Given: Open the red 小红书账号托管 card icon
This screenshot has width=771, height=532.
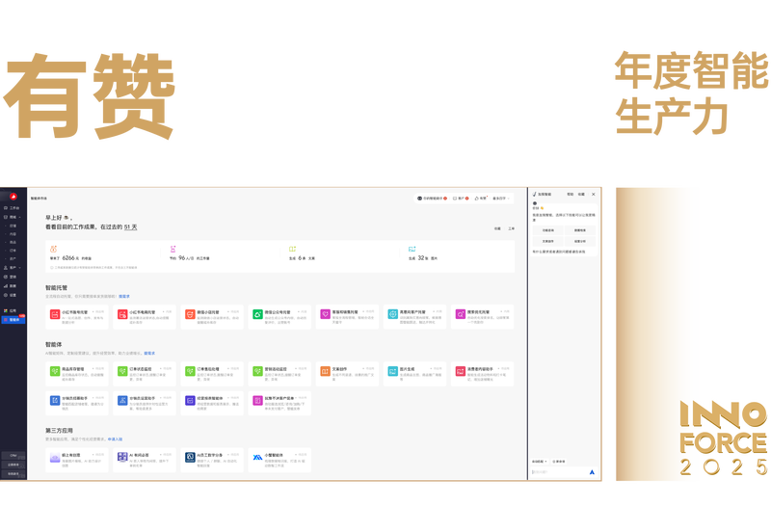Looking at the screenshot, I should [x=55, y=314].
